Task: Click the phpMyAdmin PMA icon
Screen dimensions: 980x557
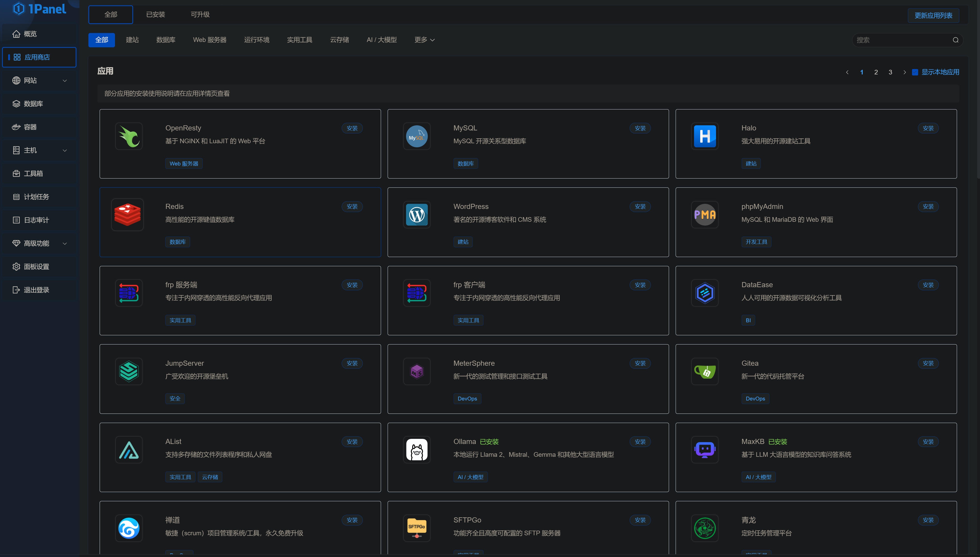Action: click(x=705, y=215)
